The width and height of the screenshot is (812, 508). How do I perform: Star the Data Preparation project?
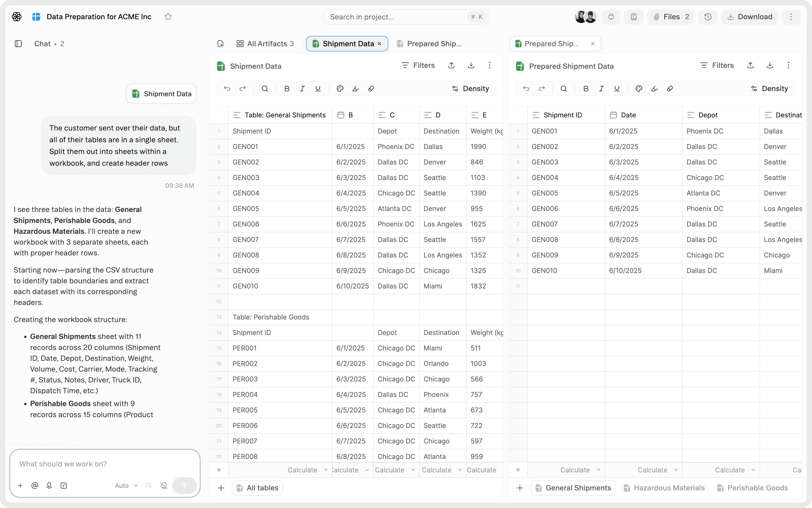coord(168,17)
